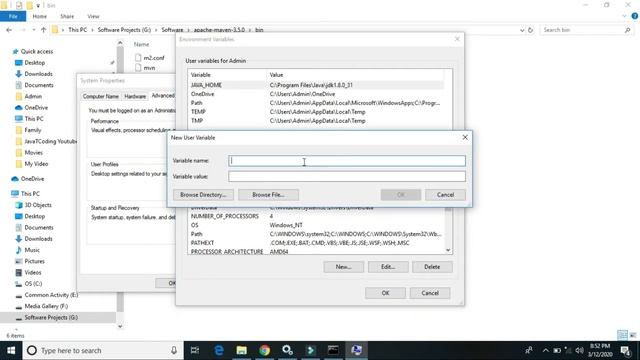Click Cancel in Environment Variables window
640x360 pixels.
click(430, 293)
